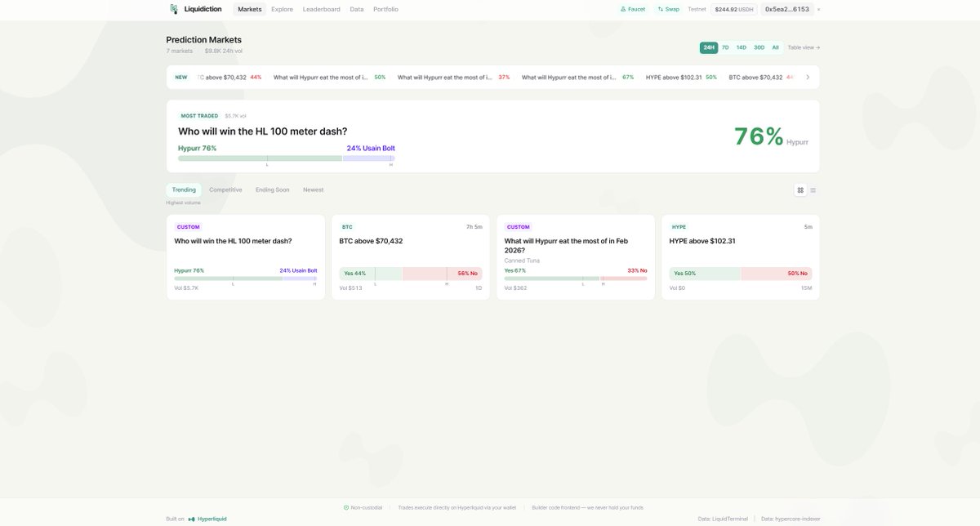Select the Ending Soon tab
The width and height of the screenshot is (980, 526).
tap(272, 189)
